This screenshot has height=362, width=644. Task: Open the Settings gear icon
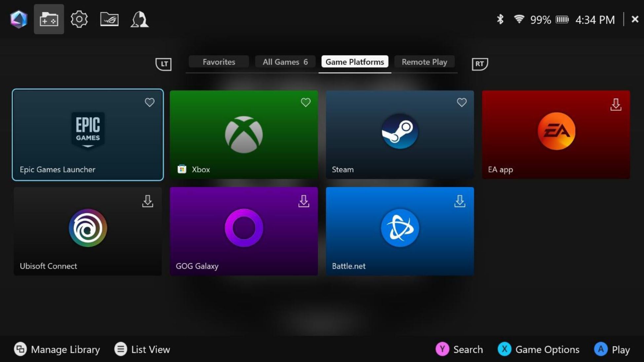79,19
